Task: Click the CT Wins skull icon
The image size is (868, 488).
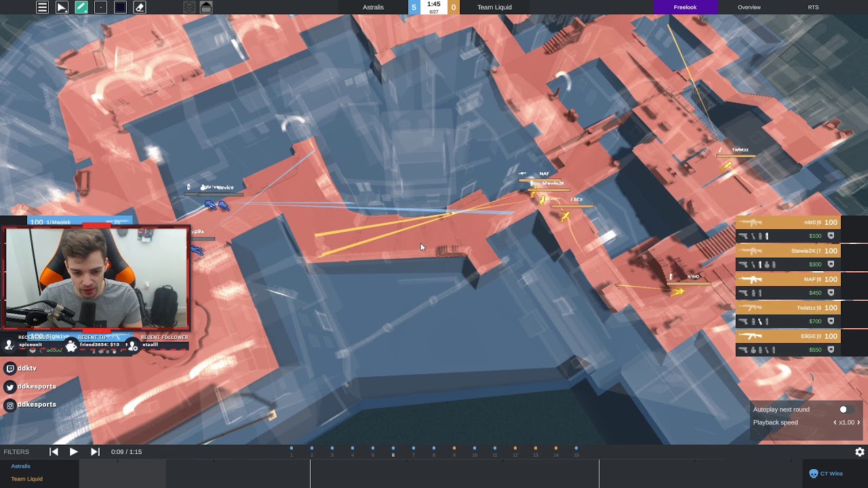Action: coord(814,474)
